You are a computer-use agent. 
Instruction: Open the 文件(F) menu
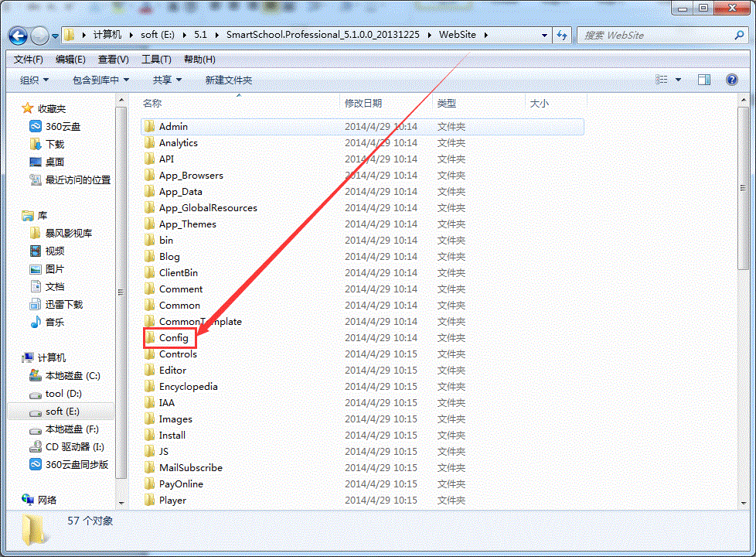29,60
